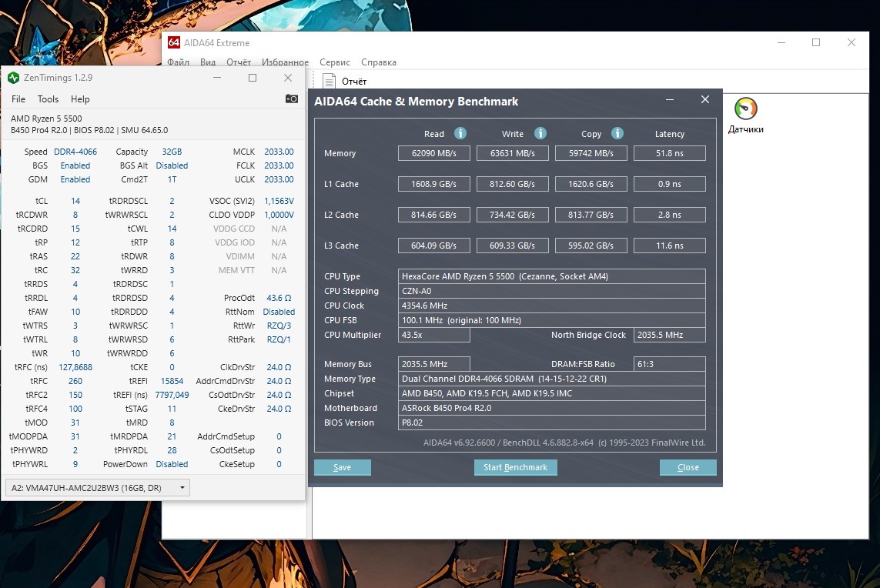880x588 pixels.
Task: Click the L2 Cache Write value 734.42 GB/s
Action: (x=513, y=215)
